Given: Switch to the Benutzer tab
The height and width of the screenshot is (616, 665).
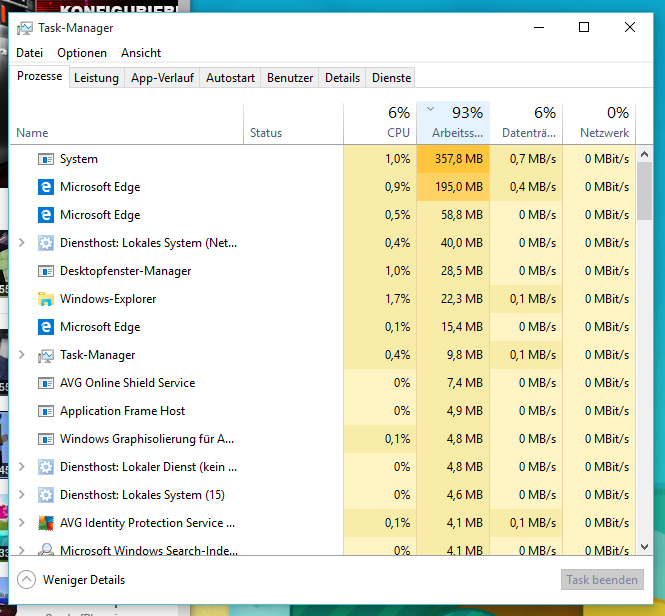Looking at the screenshot, I should point(290,78).
